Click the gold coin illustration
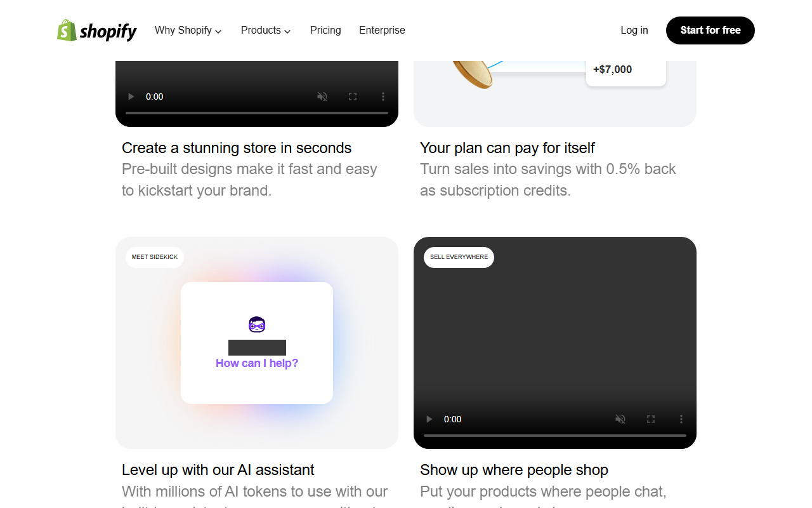 (x=473, y=74)
